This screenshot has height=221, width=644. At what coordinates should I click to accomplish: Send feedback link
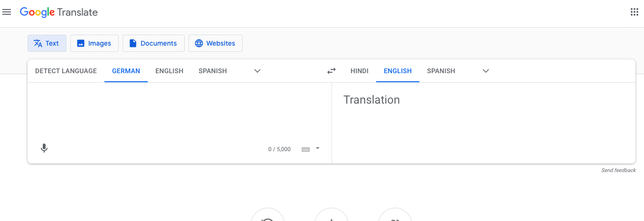click(618, 170)
